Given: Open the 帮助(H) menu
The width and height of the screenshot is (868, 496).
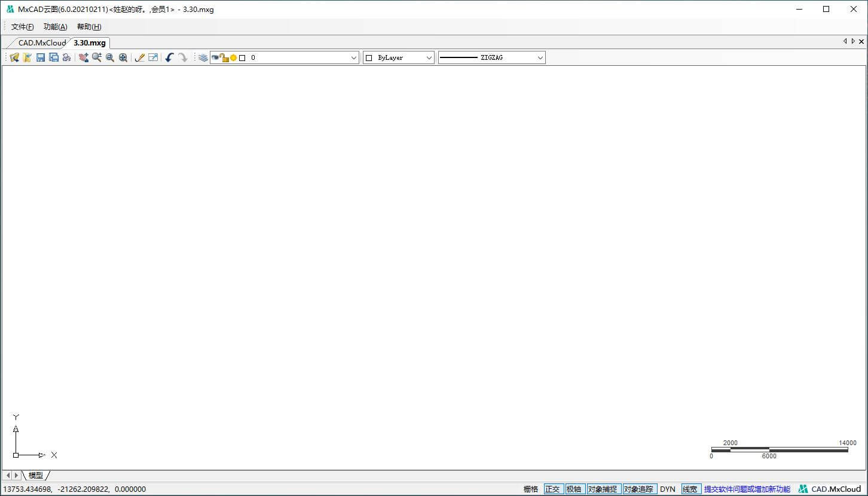Looking at the screenshot, I should click(89, 27).
